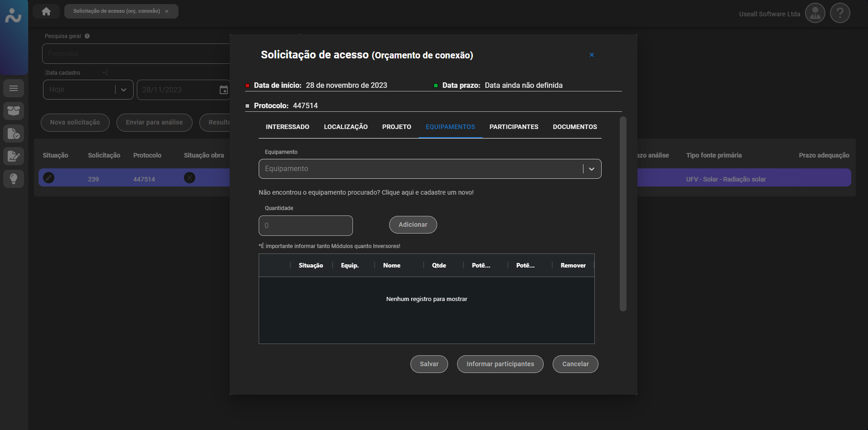This screenshot has height=430, width=868.
Task: Open the hamburger menu in the sidebar
Action: 14,88
